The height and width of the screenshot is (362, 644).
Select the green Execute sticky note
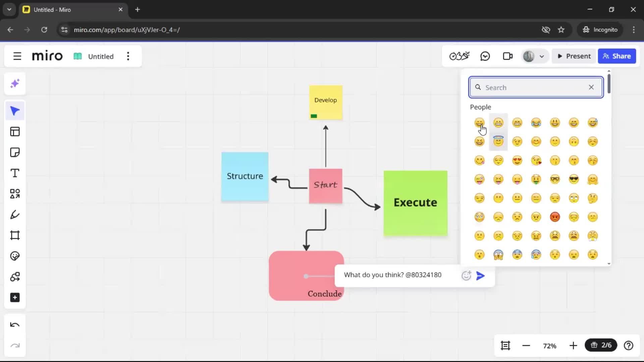coord(415,203)
